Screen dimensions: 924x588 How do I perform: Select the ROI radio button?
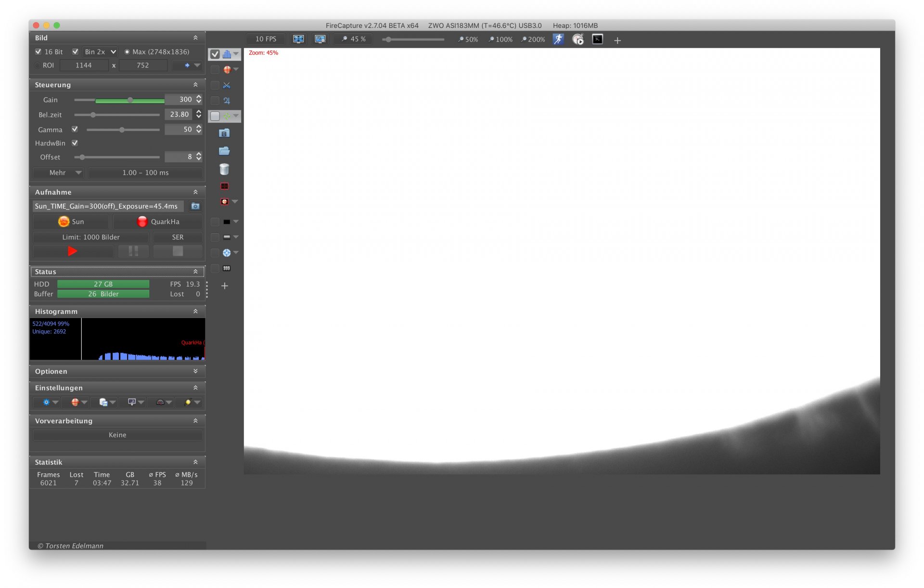(x=38, y=65)
